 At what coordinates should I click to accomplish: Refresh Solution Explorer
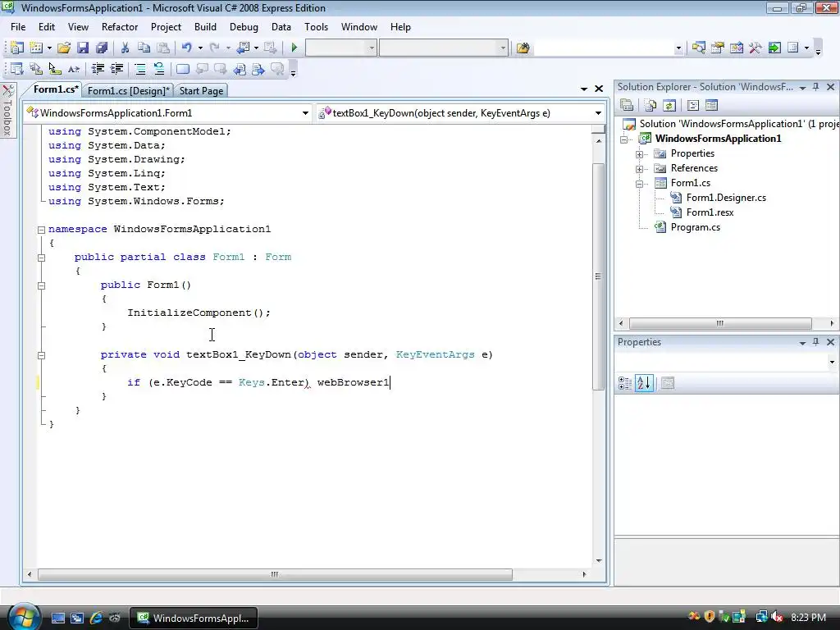tap(669, 106)
